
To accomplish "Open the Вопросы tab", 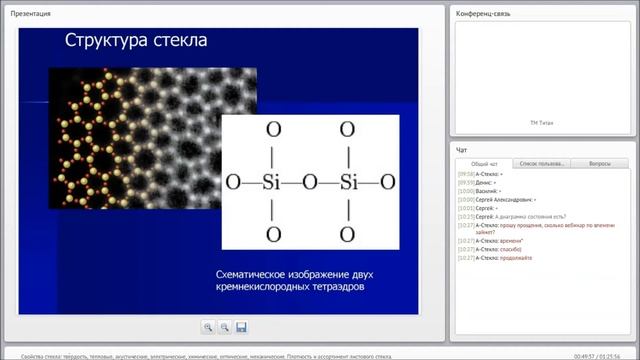I will pyautogui.click(x=600, y=164).
